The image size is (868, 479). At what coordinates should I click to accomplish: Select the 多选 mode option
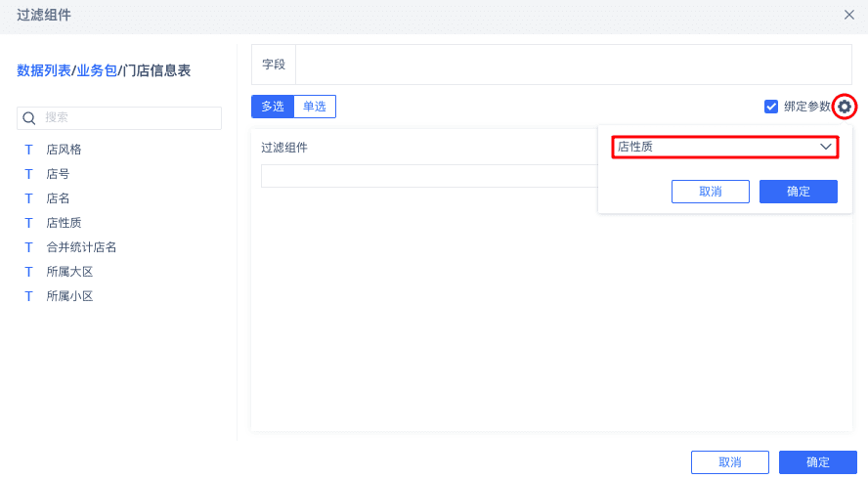273,107
